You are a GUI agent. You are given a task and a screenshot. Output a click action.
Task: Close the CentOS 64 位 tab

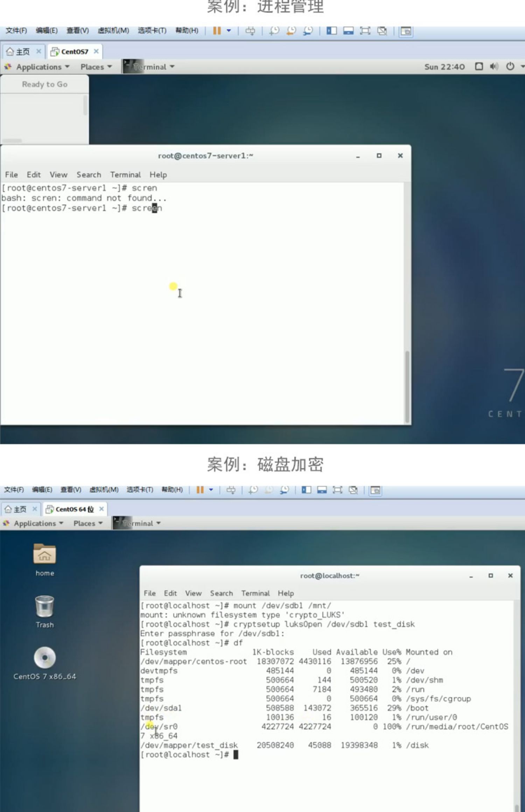click(x=101, y=509)
